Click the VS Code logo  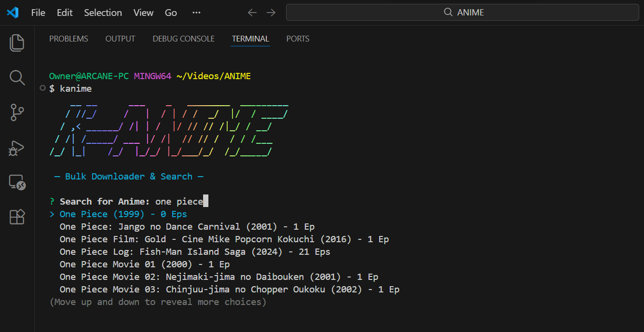coord(12,13)
